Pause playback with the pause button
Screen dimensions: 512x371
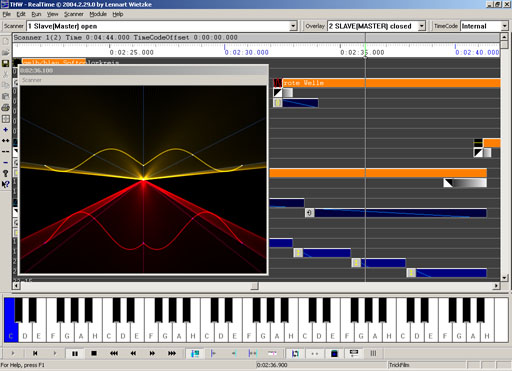(x=75, y=354)
